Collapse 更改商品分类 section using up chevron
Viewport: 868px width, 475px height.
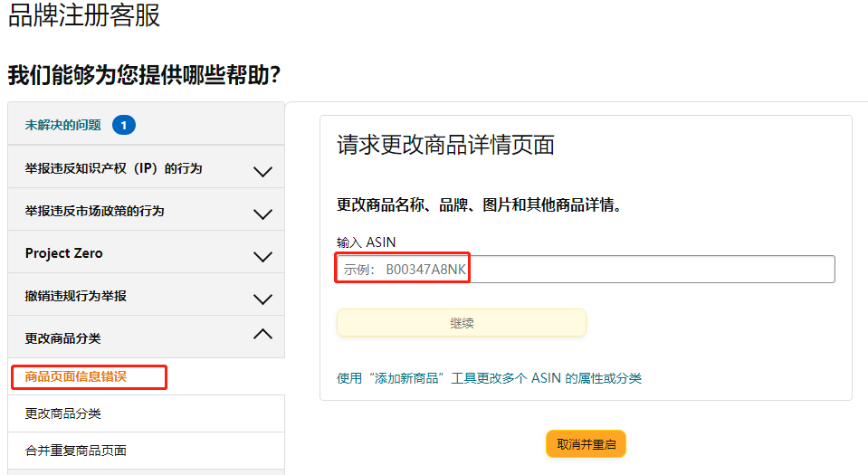tap(262, 335)
